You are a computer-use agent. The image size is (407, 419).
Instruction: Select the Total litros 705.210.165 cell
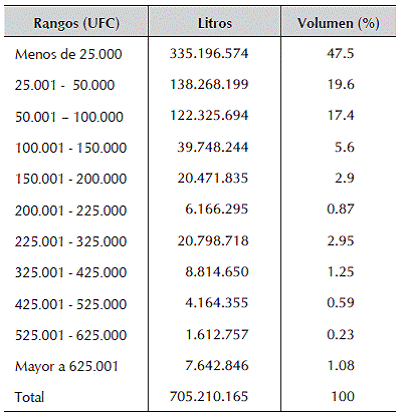coord(209,396)
